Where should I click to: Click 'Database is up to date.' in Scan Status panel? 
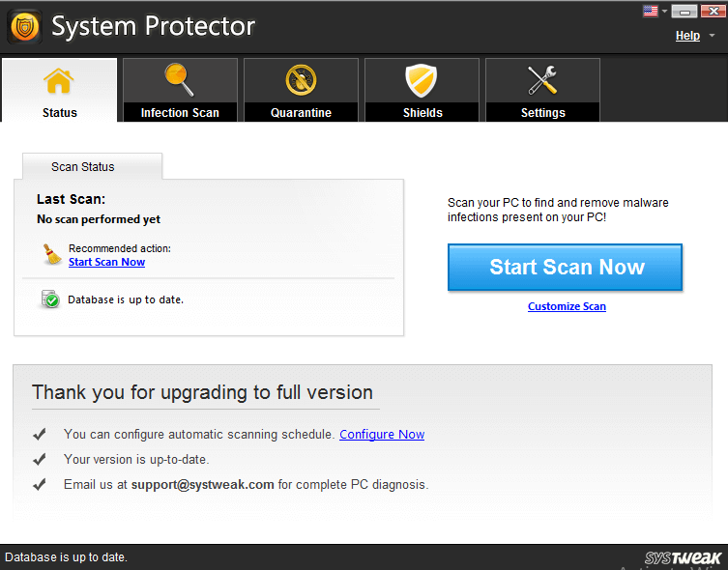coord(126,300)
